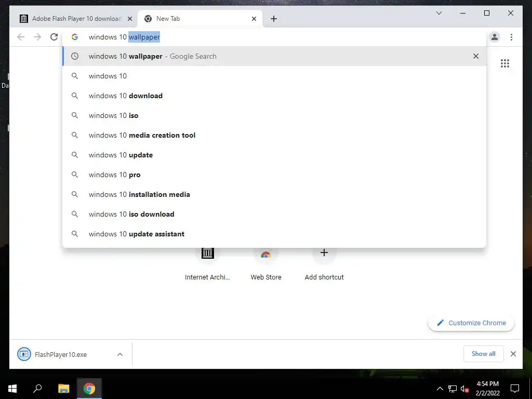The height and width of the screenshot is (399, 532).
Task: Open the tab search chevron in the title bar
Action: pyautogui.click(x=438, y=13)
